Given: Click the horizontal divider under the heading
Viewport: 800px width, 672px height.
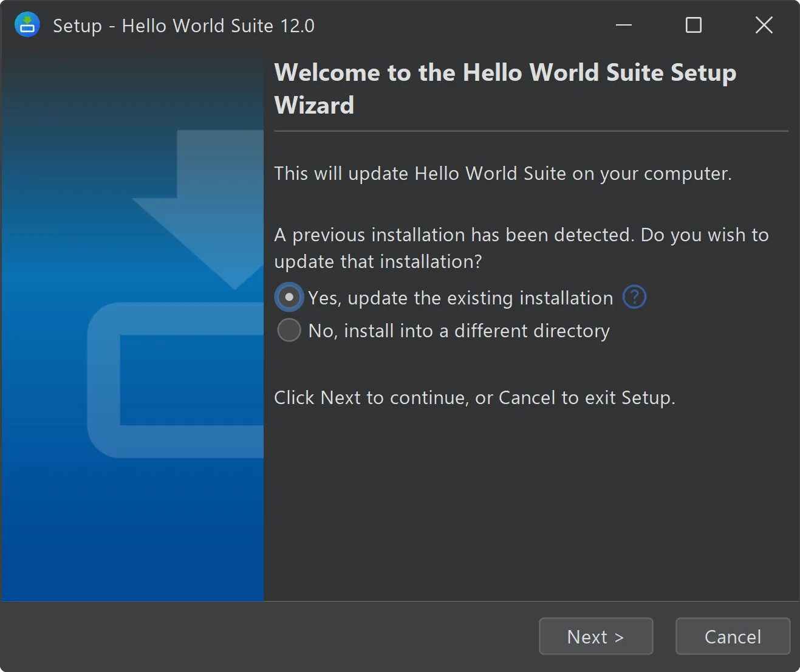Looking at the screenshot, I should coord(530,129).
